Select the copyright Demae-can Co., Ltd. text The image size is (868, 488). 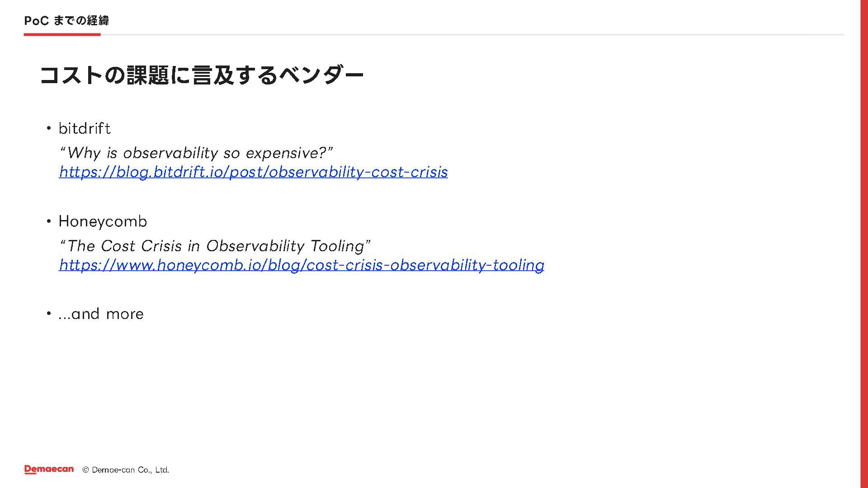126,470
